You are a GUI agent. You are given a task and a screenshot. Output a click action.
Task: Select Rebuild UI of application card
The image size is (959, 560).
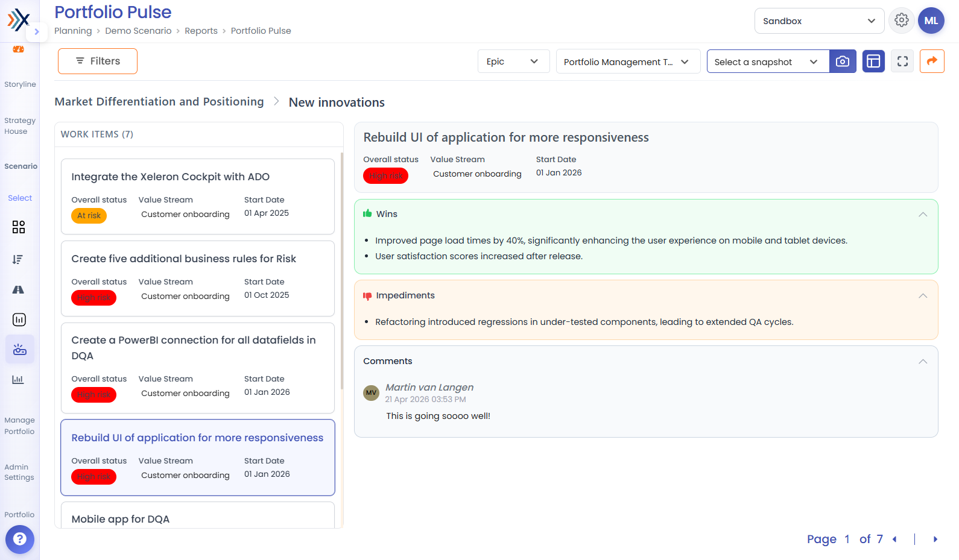pos(198,458)
